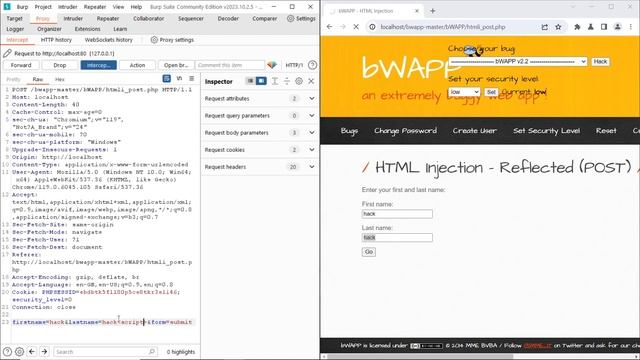Click the First name input field
Screen dimensions: 640x360
[x=397, y=214]
